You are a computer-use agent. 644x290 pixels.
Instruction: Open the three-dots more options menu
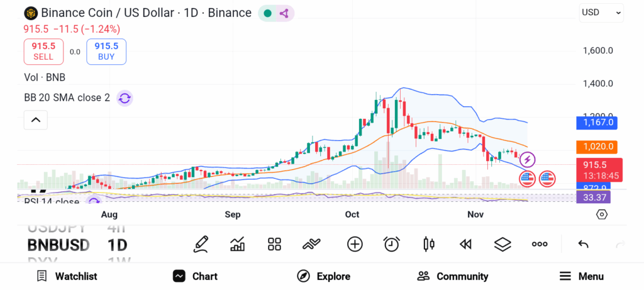coord(540,244)
